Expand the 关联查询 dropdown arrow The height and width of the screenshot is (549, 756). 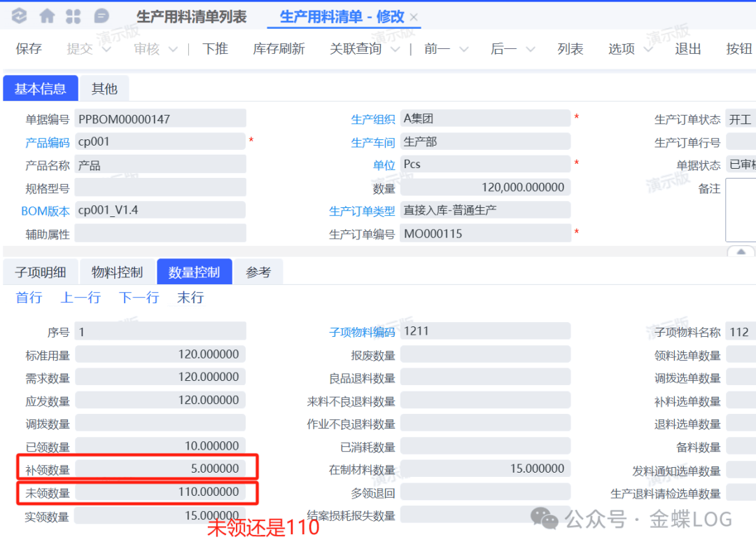tap(395, 49)
